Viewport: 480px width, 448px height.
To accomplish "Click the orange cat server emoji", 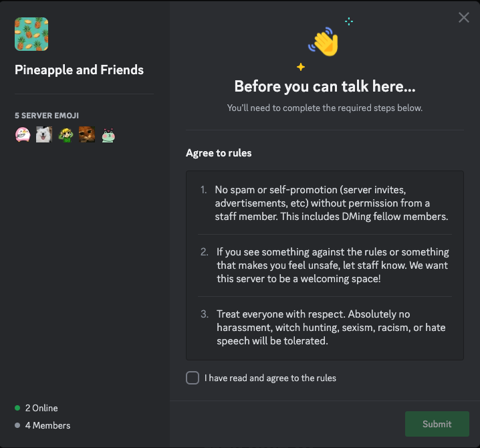I will point(86,134).
